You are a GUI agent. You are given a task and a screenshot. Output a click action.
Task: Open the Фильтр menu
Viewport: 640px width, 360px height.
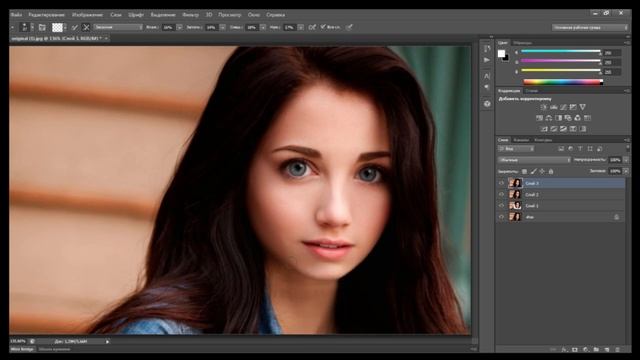190,15
